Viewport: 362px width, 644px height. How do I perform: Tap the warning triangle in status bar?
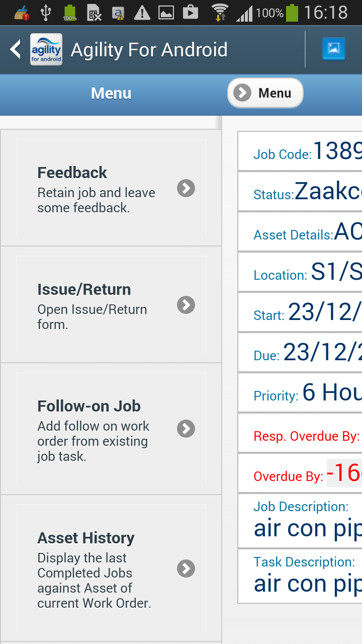pyautogui.click(x=142, y=12)
